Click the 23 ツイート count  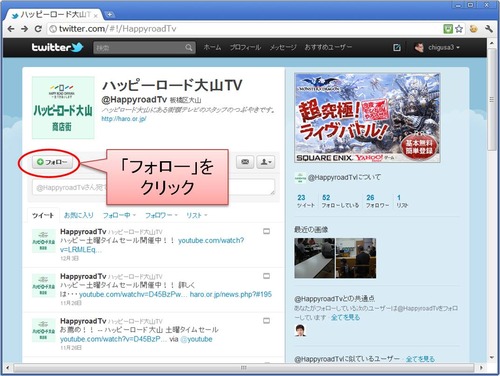click(x=306, y=201)
